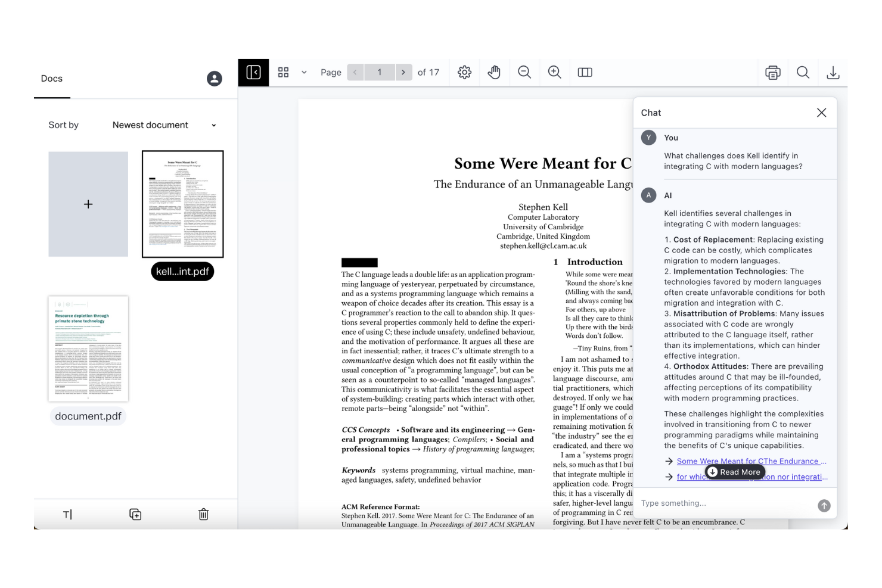Duplicate the selected document
Screen dimensions: 882x588
pyautogui.click(x=135, y=514)
